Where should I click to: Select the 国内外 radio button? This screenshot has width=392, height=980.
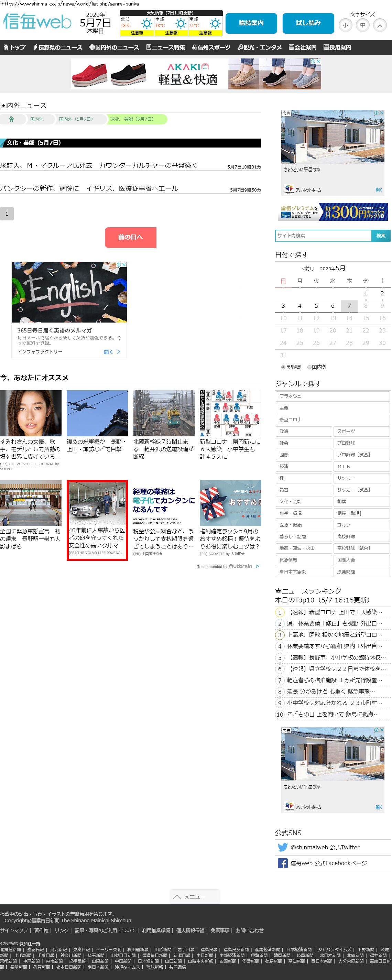point(309,367)
